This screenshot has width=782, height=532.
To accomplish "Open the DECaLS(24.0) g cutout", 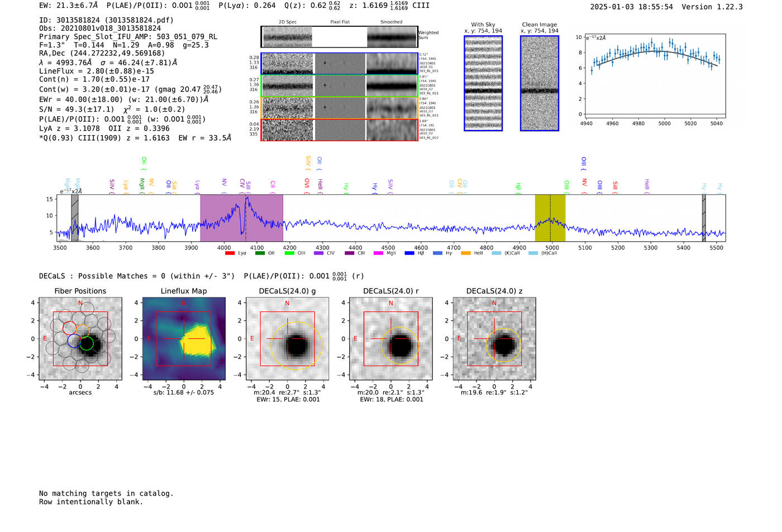I will 287,339.
